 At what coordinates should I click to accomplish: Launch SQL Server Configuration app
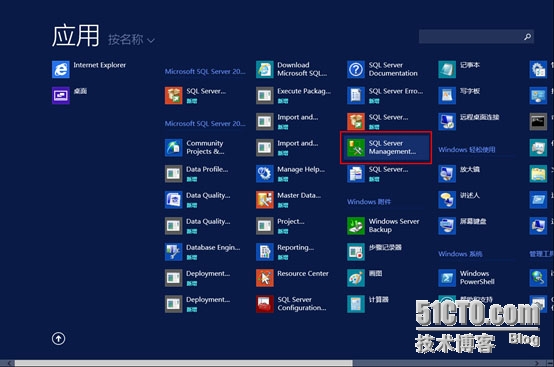[291, 304]
